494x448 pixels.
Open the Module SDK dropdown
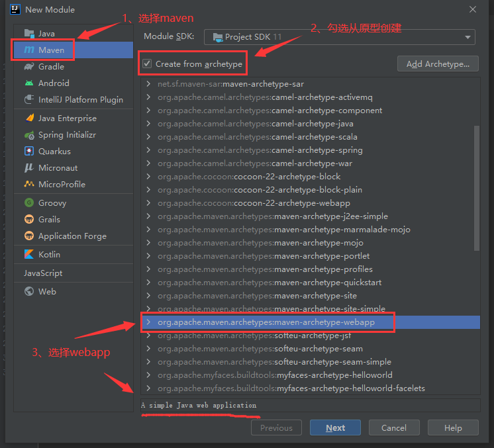(x=339, y=37)
